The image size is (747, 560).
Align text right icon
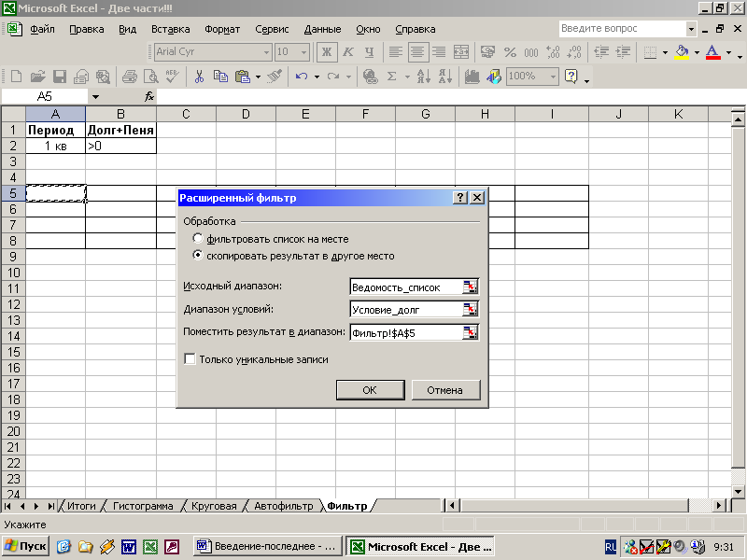(x=439, y=52)
